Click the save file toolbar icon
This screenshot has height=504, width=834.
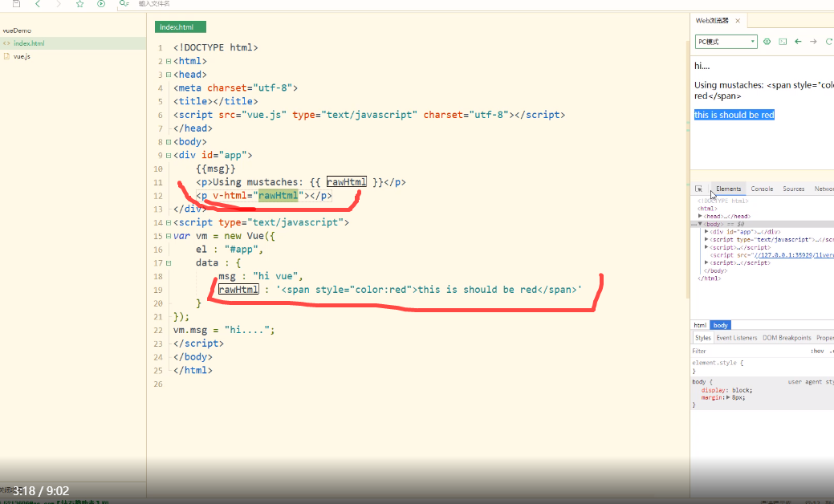tap(17, 4)
